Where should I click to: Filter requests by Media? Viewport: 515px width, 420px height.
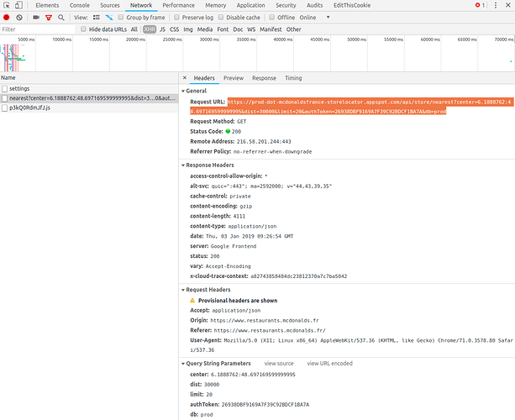205,29
